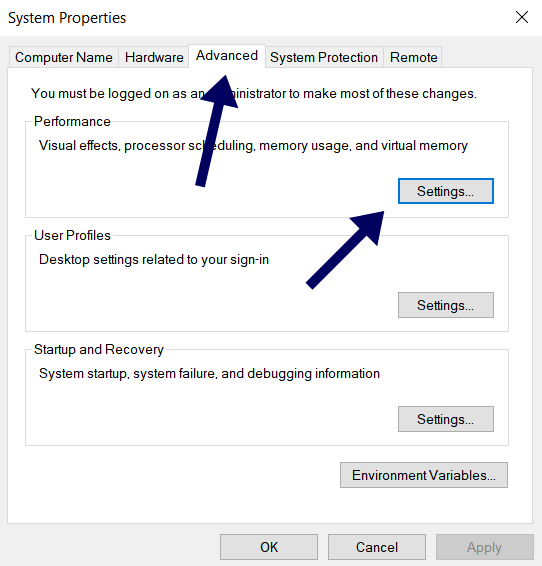Click the 'Visual effects, processor scheduling' description
The width and height of the screenshot is (542, 566).
[x=253, y=145]
